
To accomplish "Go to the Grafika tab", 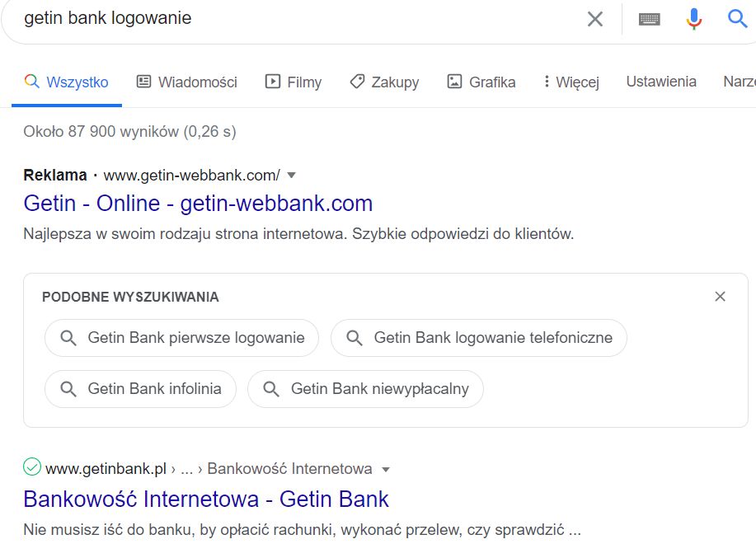I will (481, 82).
